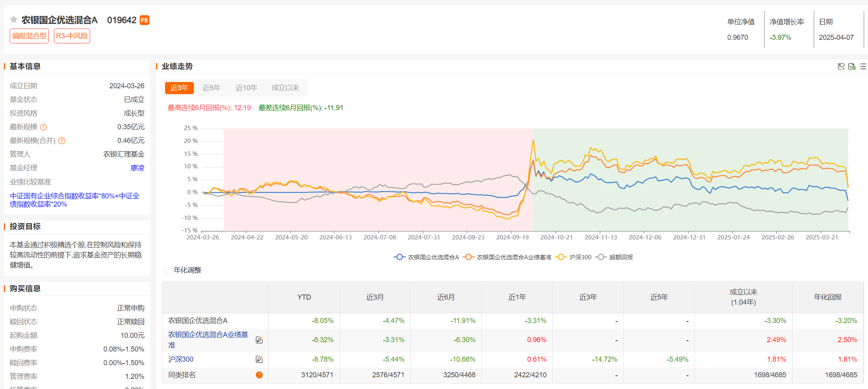Click the orange F5 badge next to 019642
Image resolution: width=868 pixels, height=389 pixels.
(x=144, y=20)
